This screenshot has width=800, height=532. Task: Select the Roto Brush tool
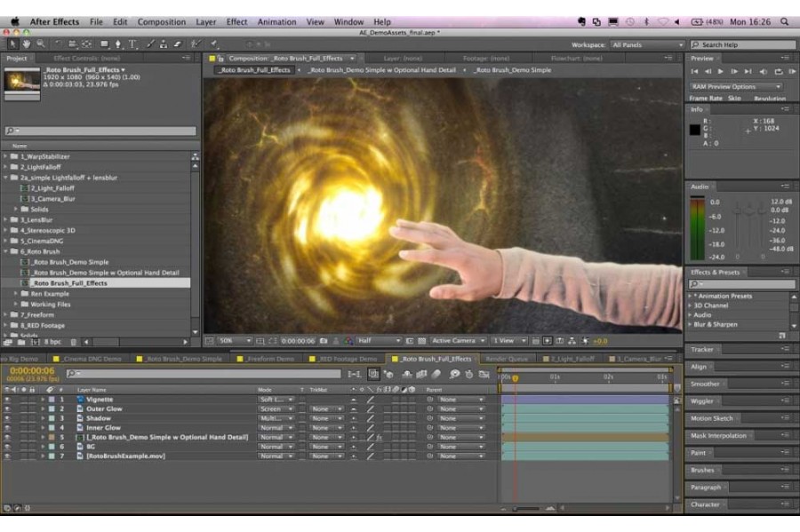click(x=196, y=44)
